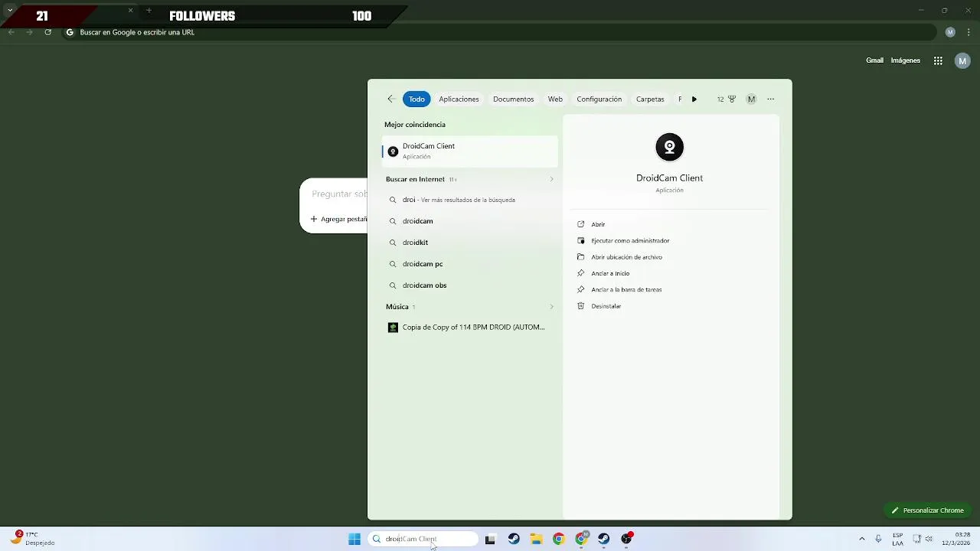This screenshot has height=551, width=980.
Task: Click the large DroidCam Client logo in details pane
Action: tap(669, 147)
